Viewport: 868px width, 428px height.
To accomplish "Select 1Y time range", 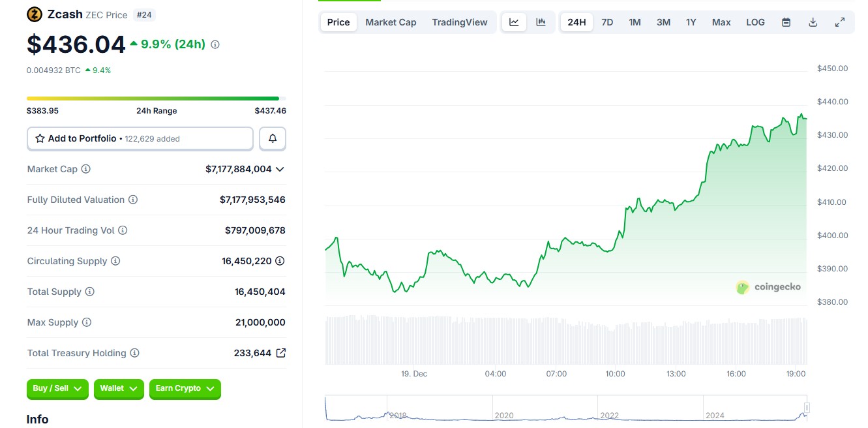I will click(691, 22).
